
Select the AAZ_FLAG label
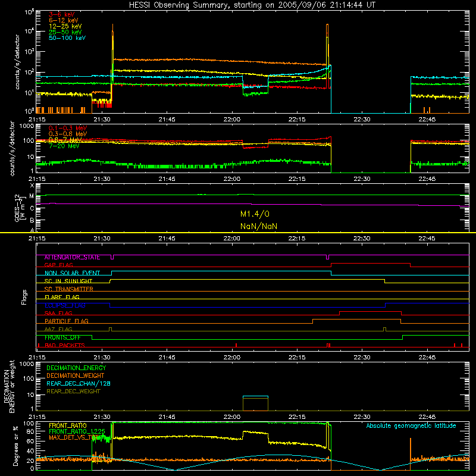(58, 329)
